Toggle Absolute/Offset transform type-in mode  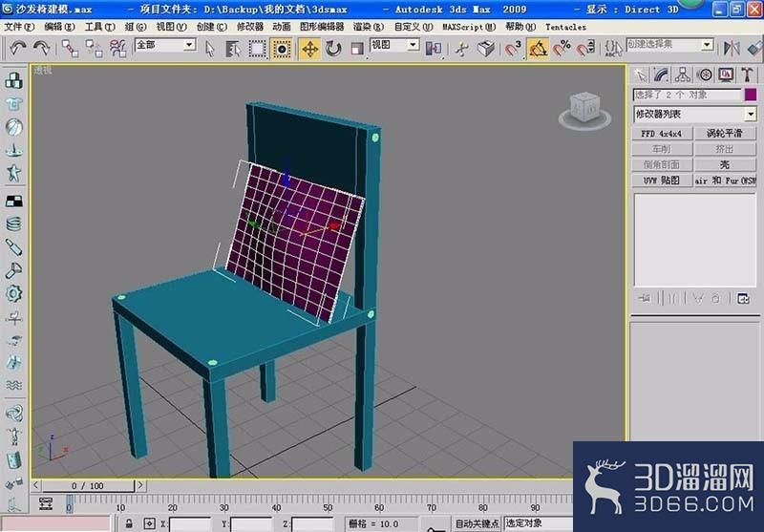click(150, 523)
